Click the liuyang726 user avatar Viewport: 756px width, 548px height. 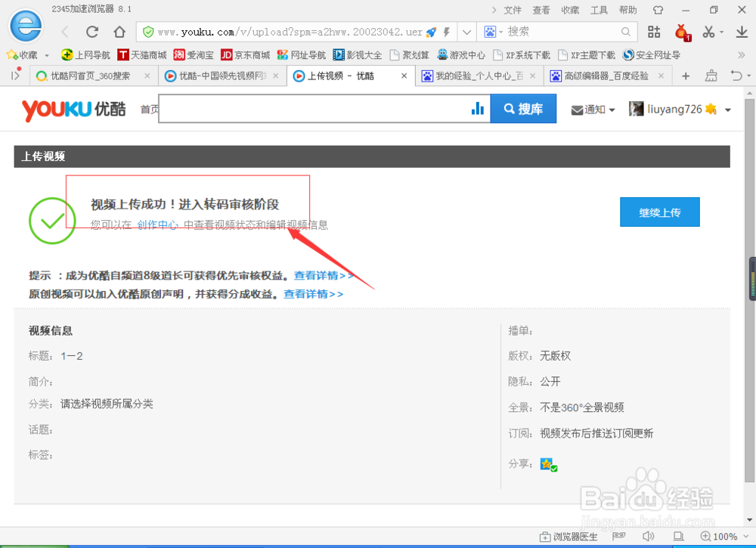tap(636, 109)
